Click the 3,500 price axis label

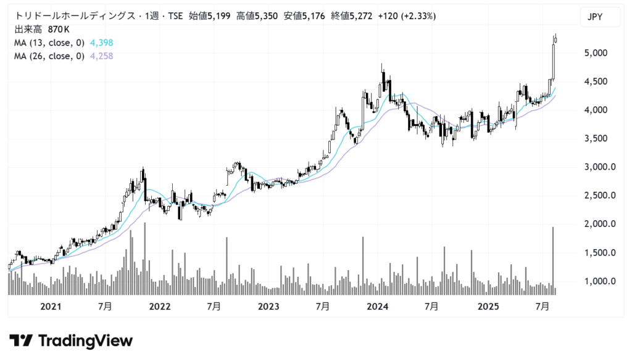click(x=596, y=138)
